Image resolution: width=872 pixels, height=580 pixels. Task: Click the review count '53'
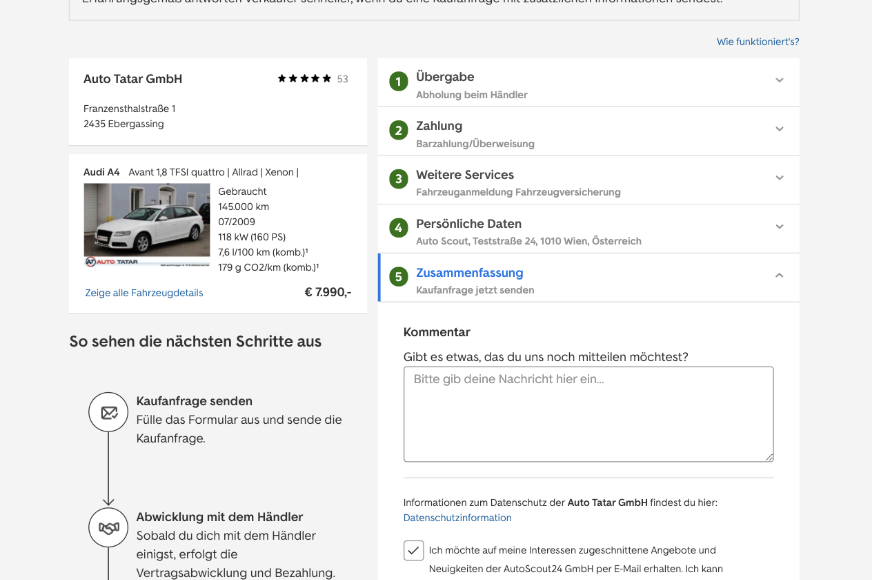click(343, 79)
